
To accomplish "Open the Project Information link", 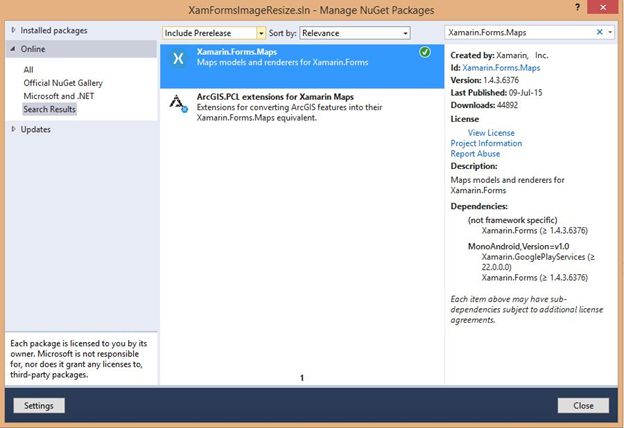I will (x=486, y=143).
